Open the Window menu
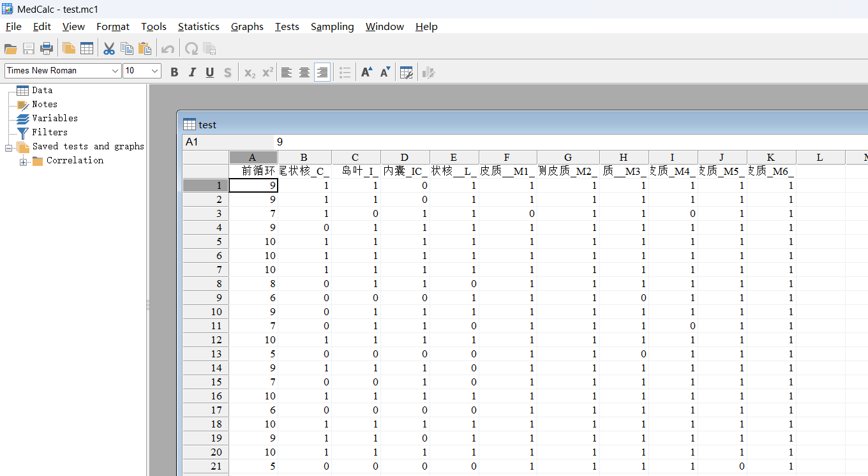The image size is (868, 476). click(x=385, y=26)
